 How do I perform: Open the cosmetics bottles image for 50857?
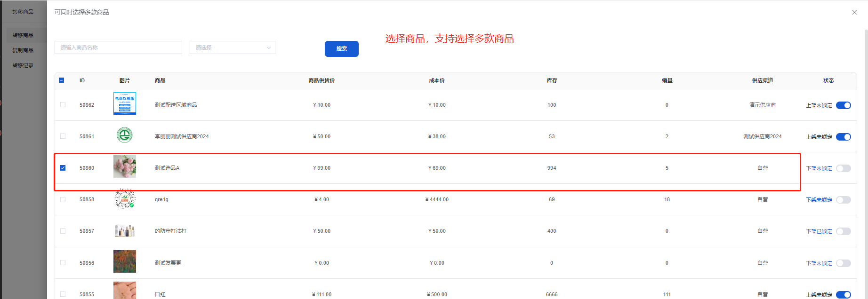tap(125, 231)
